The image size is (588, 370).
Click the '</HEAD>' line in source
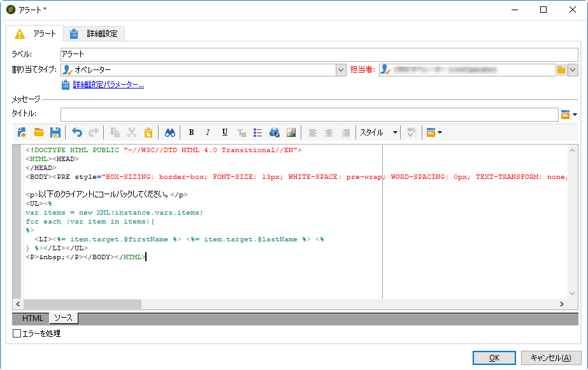(41, 168)
